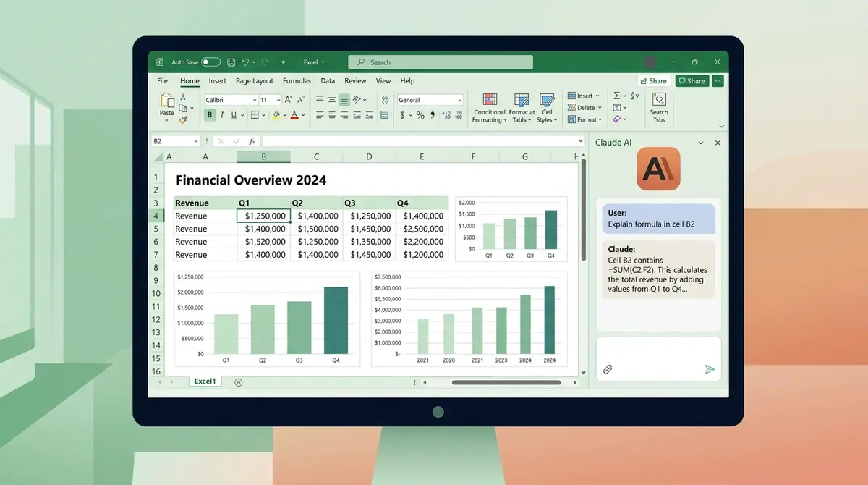Toggle Center alignment

pyautogui.click(x=332, y=114)
